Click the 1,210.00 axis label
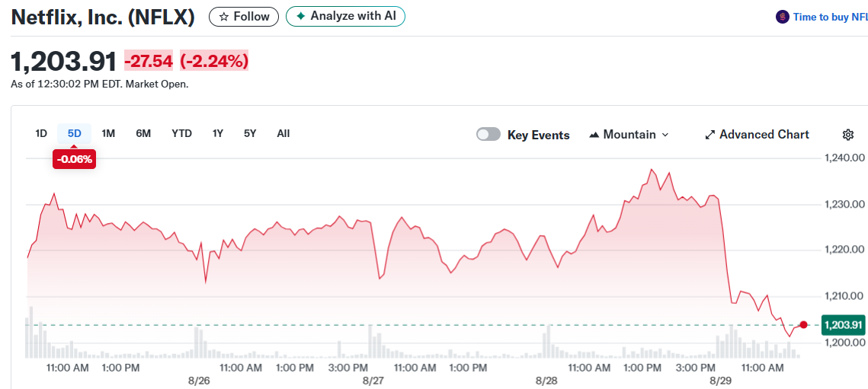The width and height of the screenshot is (868, 389). tap(844, 297)
